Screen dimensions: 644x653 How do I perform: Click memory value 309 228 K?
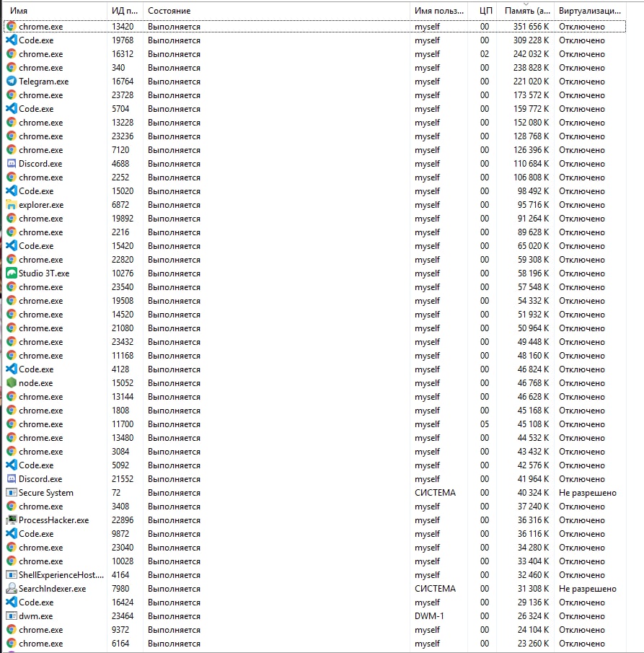(x=531, y=40)
